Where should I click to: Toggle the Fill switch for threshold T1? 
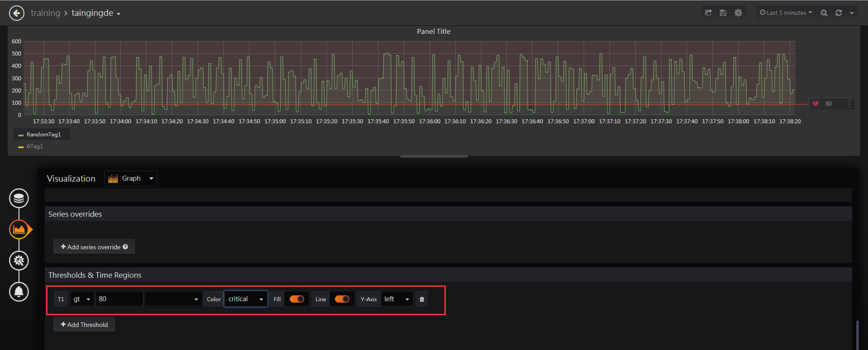pyautogui.click(x=297, y=299)
